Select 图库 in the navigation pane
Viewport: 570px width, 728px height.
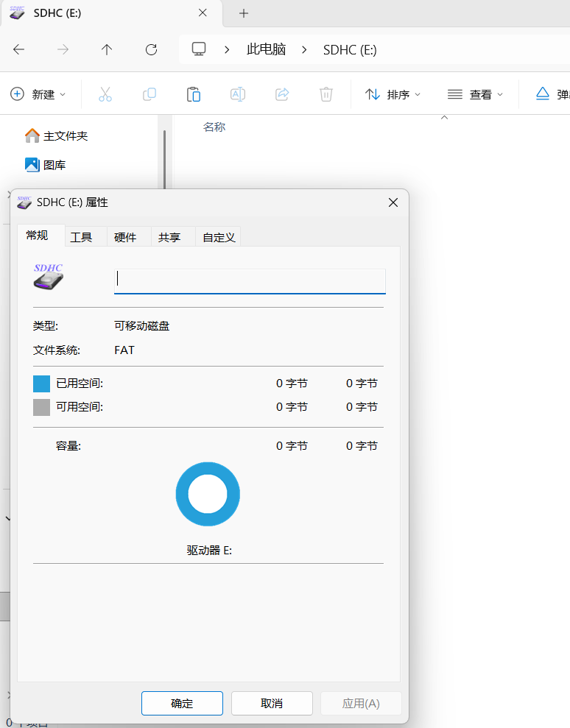(x=54, y=165)
